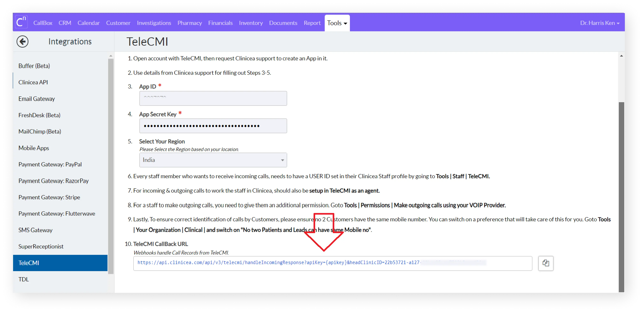Click the 'Select Your Region' label
Image resolution: width=644 pixels, height=312 pixels.
point(162,141)
